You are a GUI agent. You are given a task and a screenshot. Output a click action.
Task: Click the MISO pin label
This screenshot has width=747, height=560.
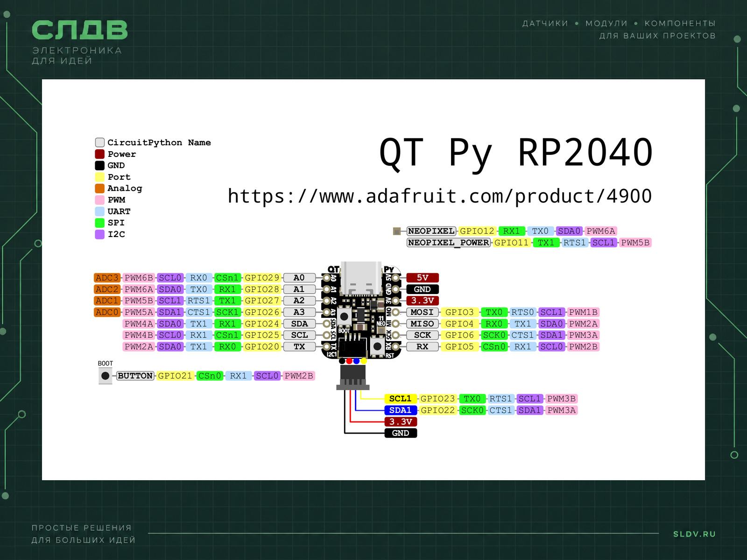point(423,323)
